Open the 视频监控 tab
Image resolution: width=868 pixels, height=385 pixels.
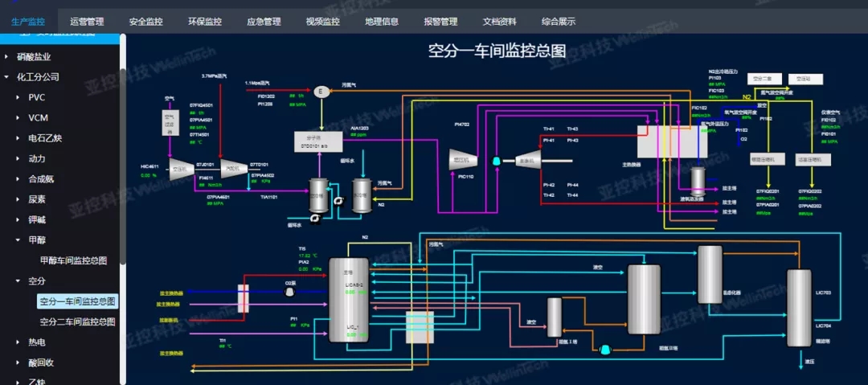point(323,22)
